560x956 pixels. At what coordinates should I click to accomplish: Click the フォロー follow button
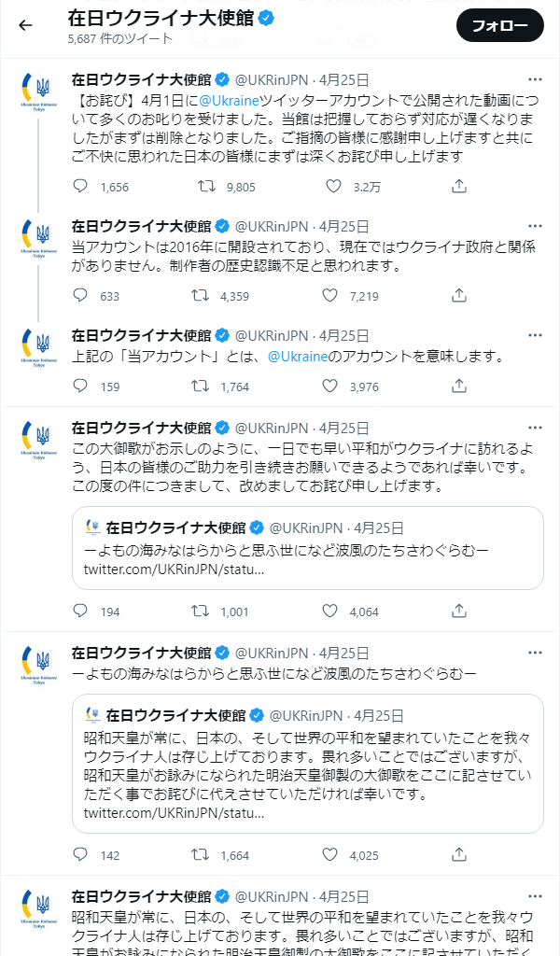(499, 25)
